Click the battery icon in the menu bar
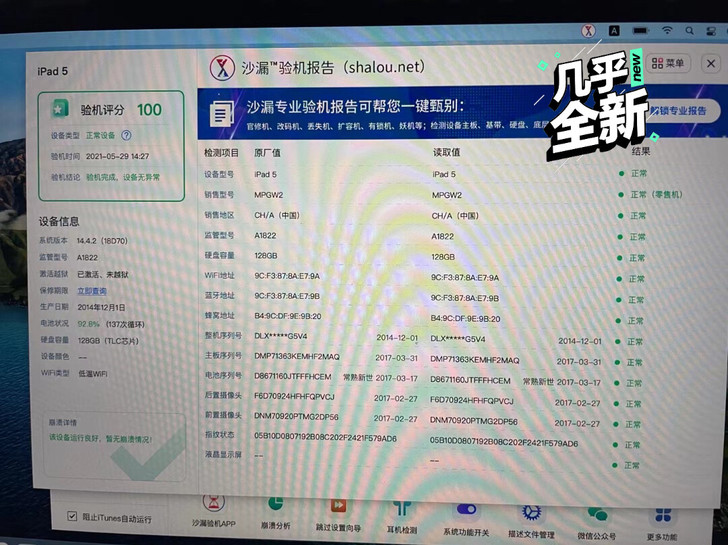Screen dimensions: 728x545 tap(640, 31)
